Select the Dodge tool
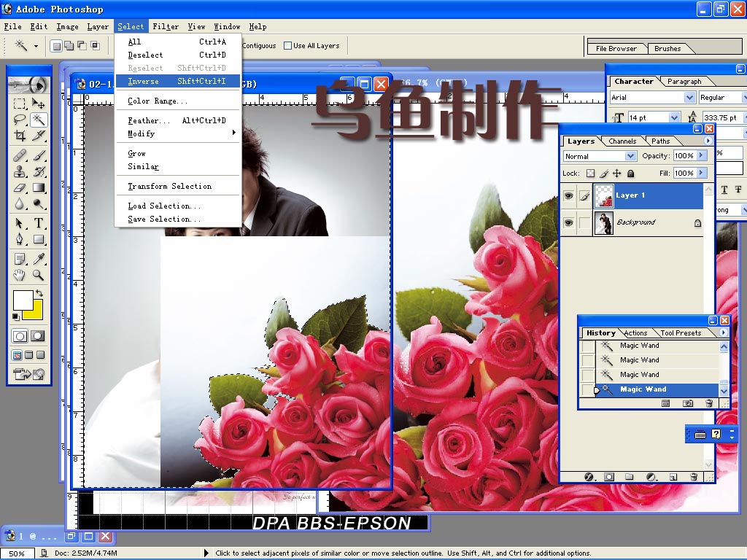 [38, 204]
